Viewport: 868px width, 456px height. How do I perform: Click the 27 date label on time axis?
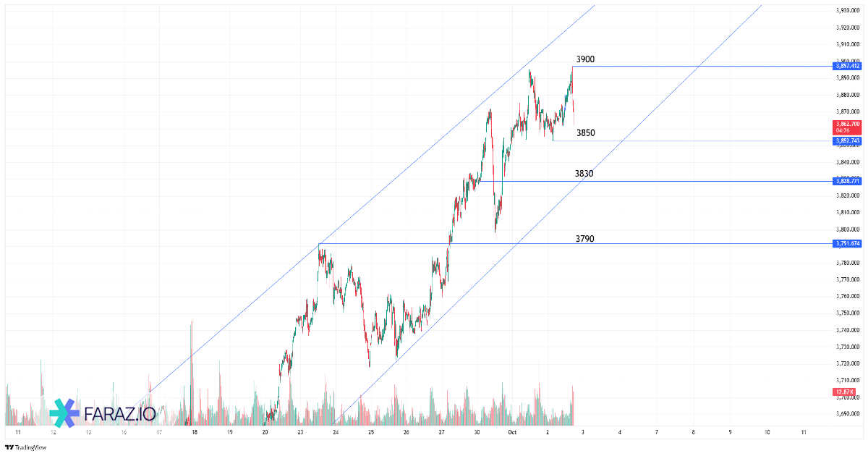pyautogui.click(x=441, y=432)
